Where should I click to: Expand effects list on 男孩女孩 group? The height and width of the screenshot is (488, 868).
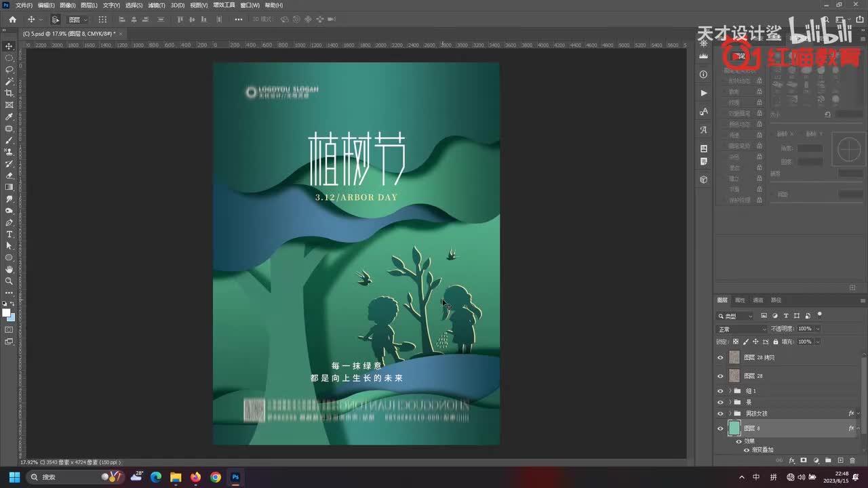pos(859,413)
